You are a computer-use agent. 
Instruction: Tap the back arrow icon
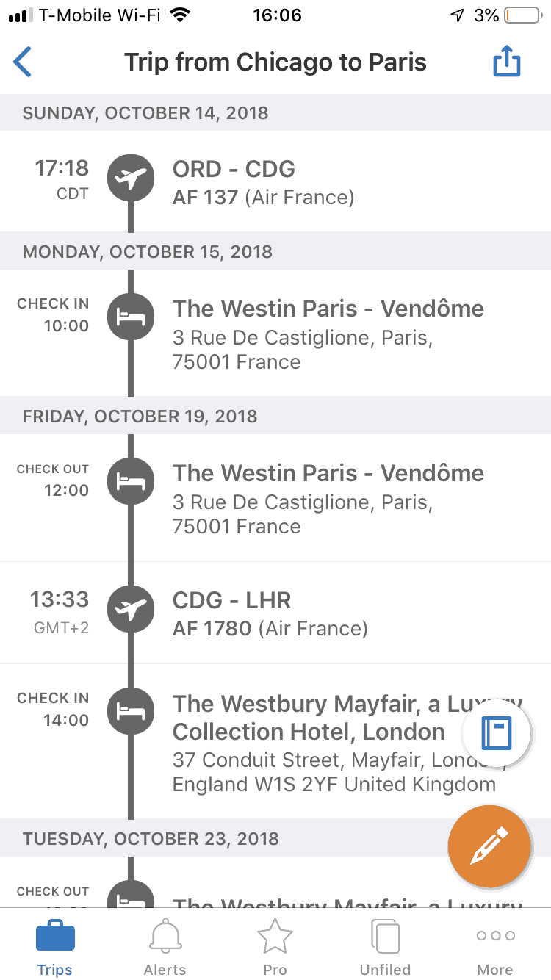pyautogui.click(x=24, y=62)
